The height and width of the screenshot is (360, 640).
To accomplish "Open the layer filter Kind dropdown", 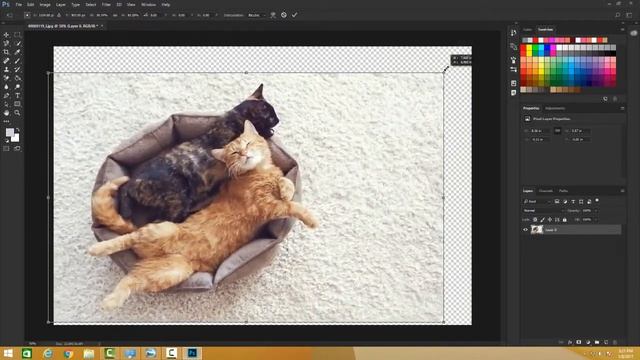I will 537,202.
